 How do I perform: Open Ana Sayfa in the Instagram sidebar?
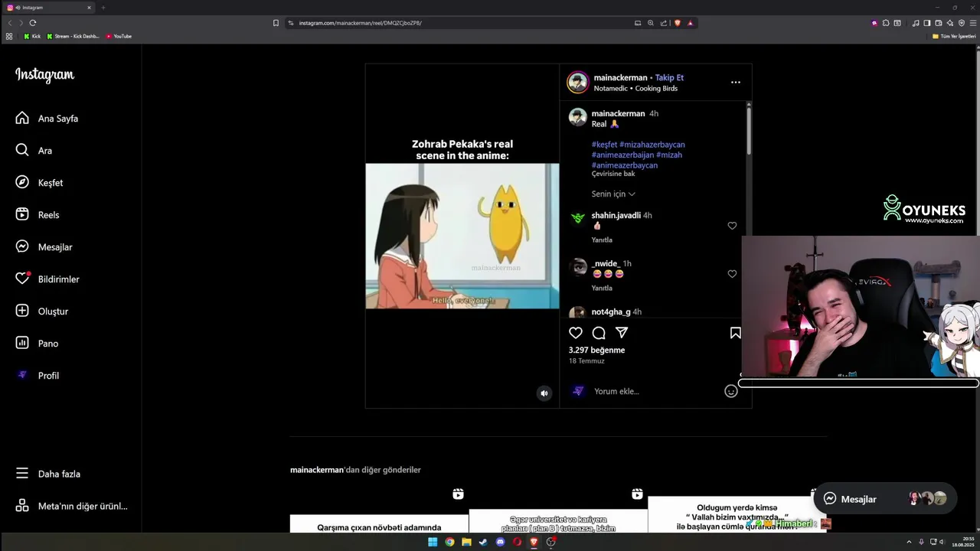click(47, 119)
